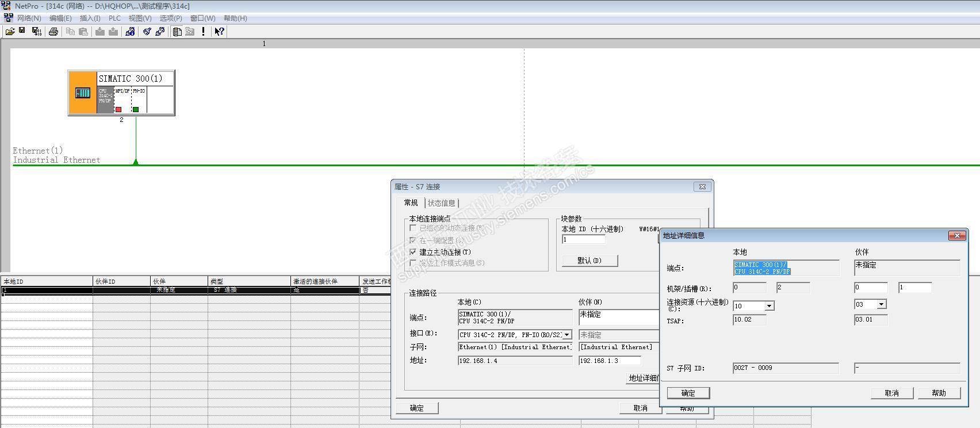Click the Save and Compile toolbar icon
Viewport: 980px width, 428px height.
(x=36, y=32)
